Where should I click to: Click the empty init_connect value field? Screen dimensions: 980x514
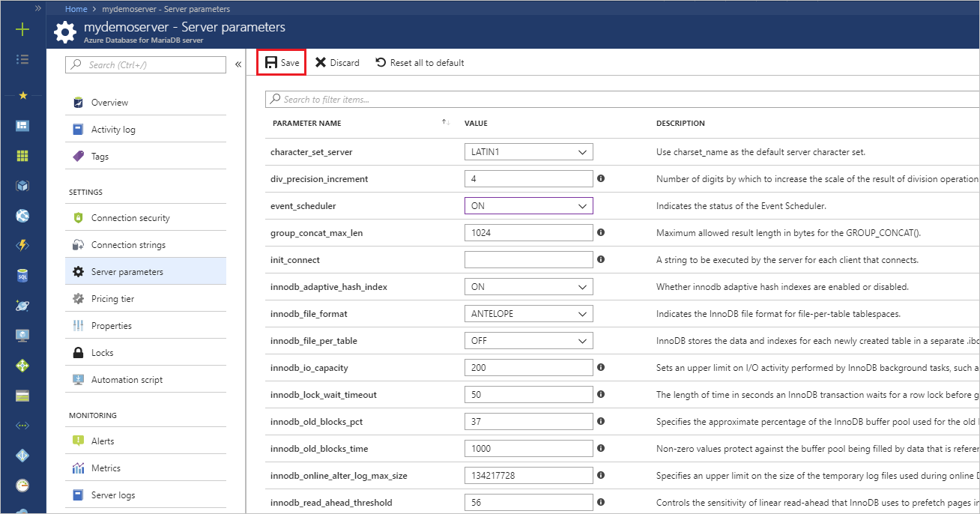pos(529,260)
